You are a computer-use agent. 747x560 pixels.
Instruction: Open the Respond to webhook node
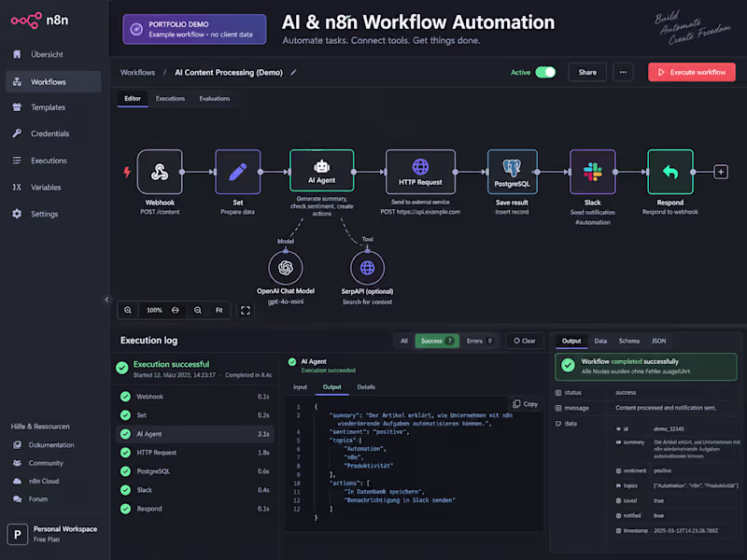pyautogui.click(x=669, y=172)
